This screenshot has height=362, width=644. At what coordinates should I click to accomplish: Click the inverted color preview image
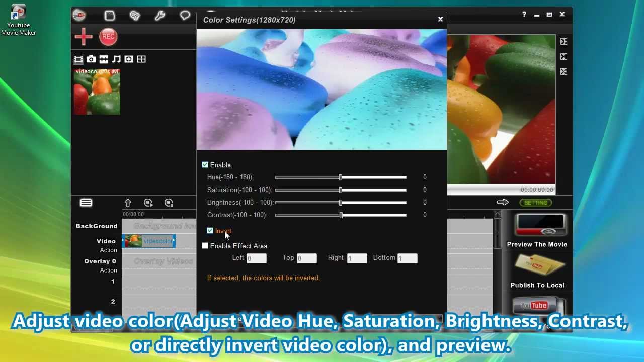tap(321, 89)
